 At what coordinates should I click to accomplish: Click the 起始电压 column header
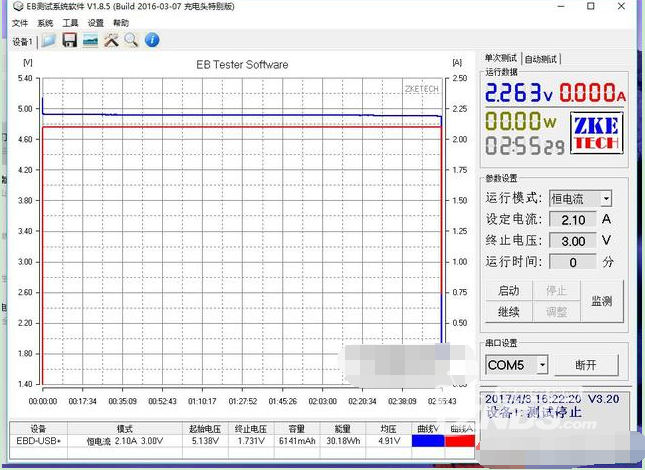(205, 429)
